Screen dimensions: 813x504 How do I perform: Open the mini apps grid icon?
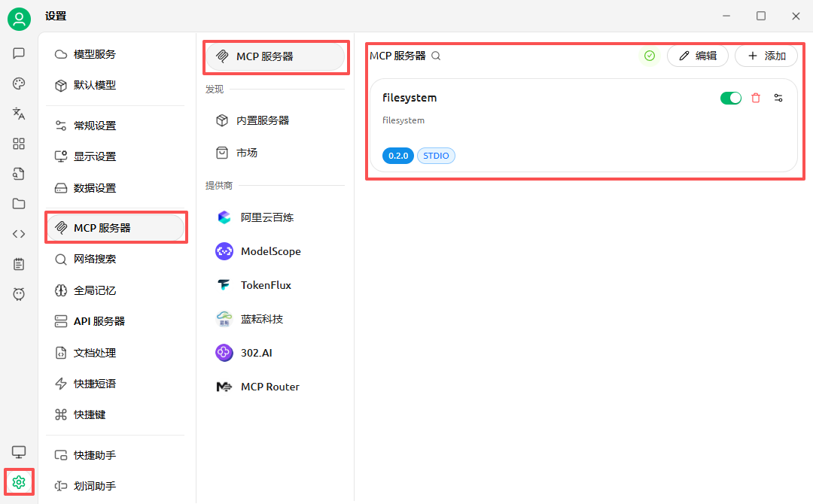coord(19,144)
